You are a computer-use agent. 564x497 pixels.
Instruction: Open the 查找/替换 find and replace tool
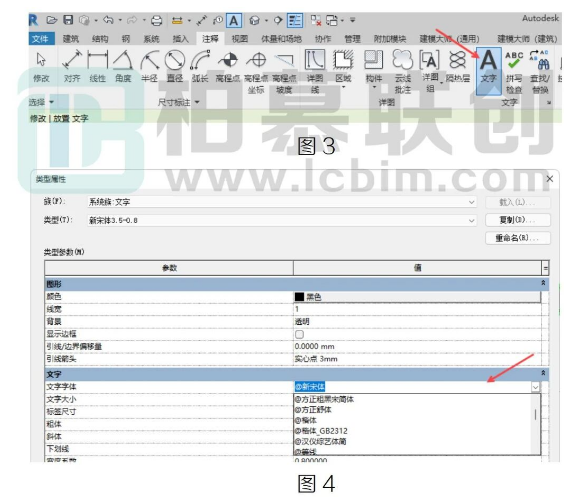pos(540,72)
